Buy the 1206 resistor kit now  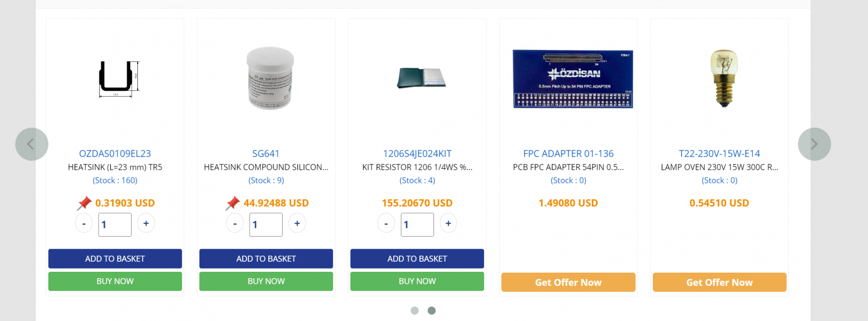point(417,281)
